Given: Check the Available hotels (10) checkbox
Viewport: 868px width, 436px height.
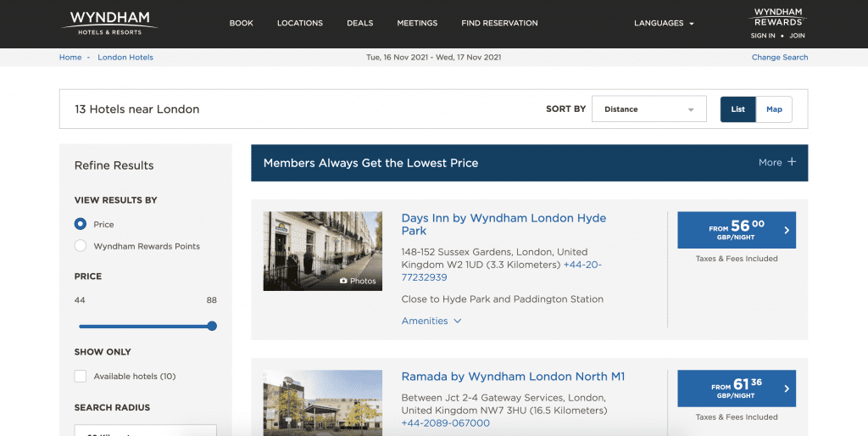Looking at the screenshot, I should tap(81, 376).
